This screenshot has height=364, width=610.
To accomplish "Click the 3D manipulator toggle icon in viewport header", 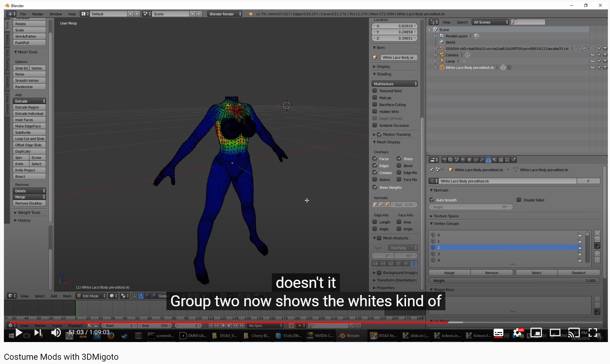I will (134, 296).
